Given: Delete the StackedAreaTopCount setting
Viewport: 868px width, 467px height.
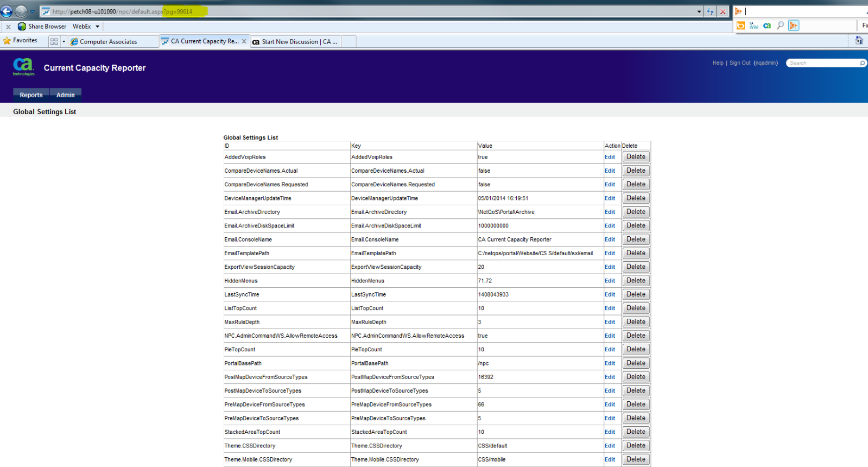Looking at the screenshot, I should pos(636,432).
